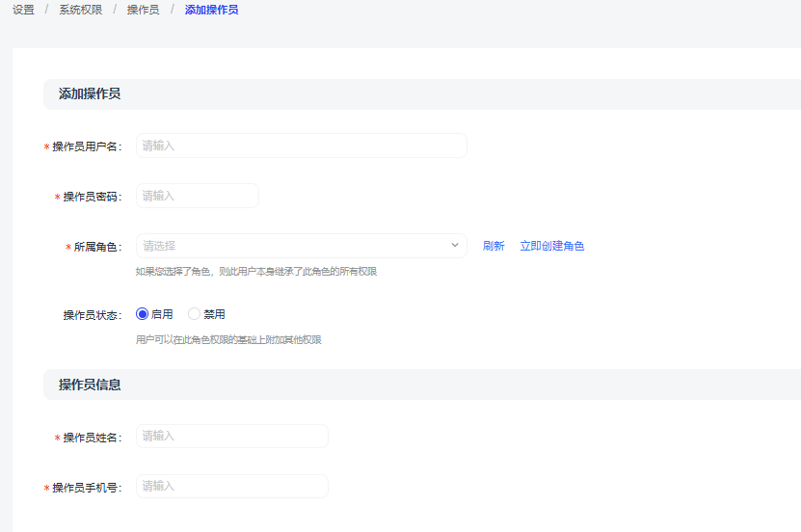Go to 系统权限 in the breadcrumb
Screen dimensions: 801x532
80,10
